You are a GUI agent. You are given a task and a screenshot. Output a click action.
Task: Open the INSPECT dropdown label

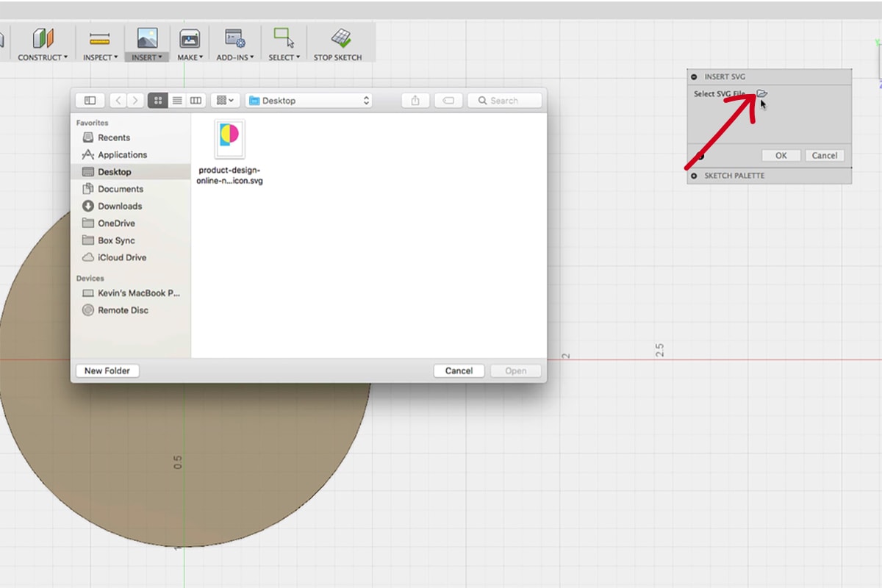pos(100,57)
